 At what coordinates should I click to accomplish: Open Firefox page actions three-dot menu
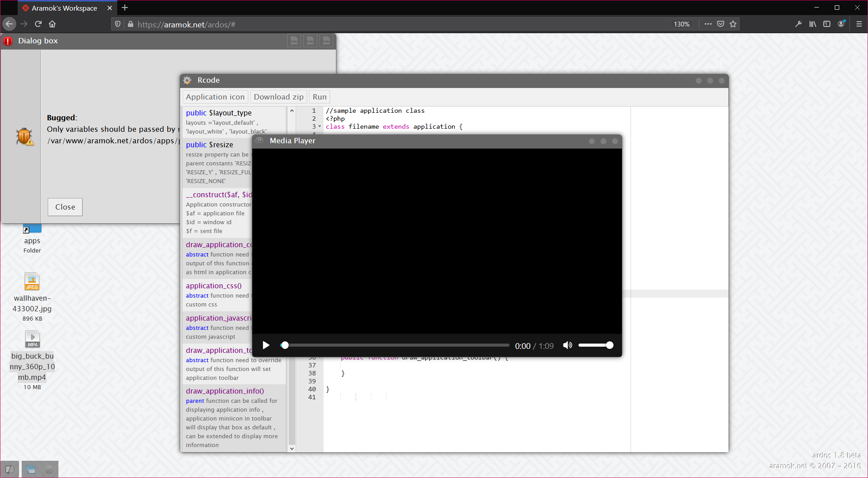click(x=708, y=24)
